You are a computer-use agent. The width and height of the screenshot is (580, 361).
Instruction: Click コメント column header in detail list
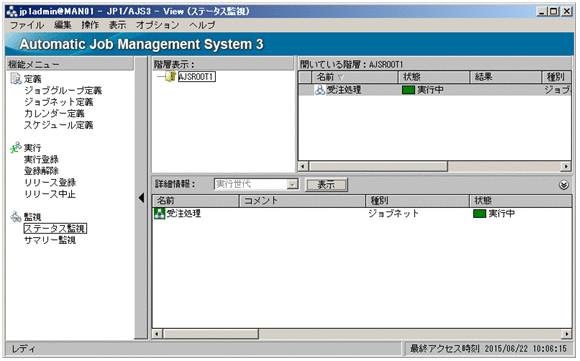tap(302, 200)
